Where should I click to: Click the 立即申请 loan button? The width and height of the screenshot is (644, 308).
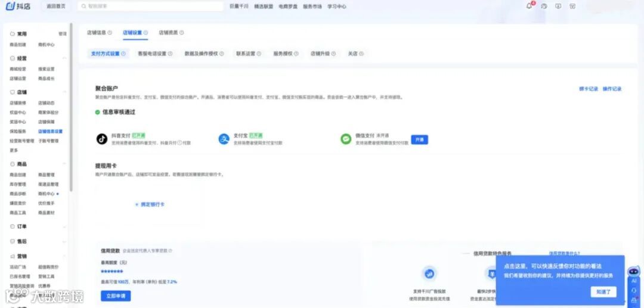(116, 295)
